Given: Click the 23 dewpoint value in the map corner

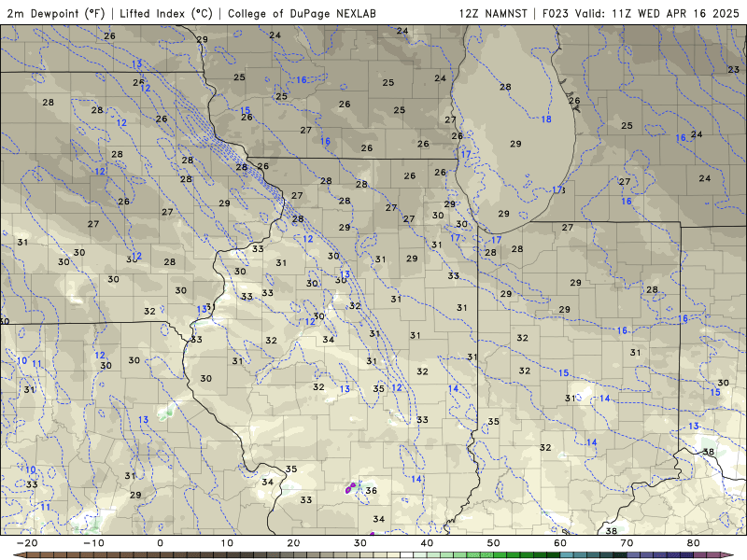Looking at the screenshot, I should tap(734, 69).
